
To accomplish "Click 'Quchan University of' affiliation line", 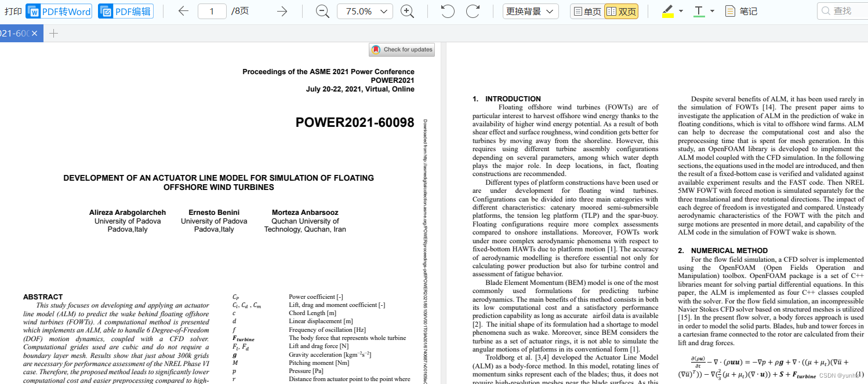I will pyautogui.click(x=305, y=221).
